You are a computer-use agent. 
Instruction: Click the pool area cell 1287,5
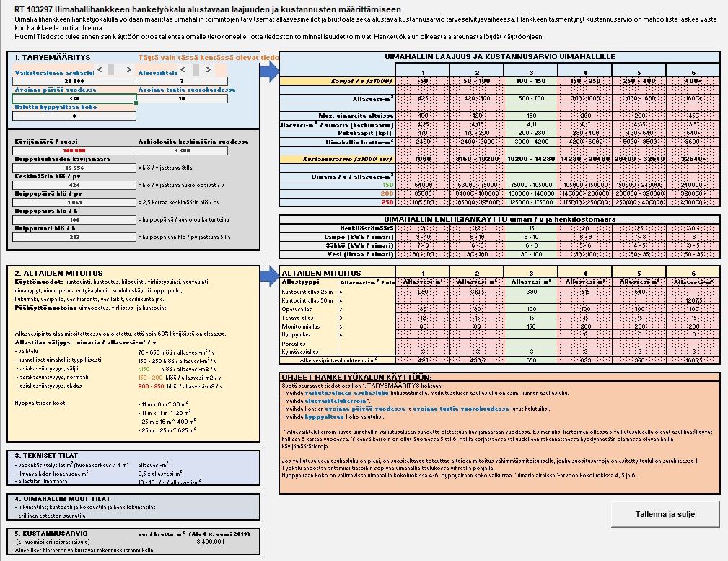click(x=693, y=301)
